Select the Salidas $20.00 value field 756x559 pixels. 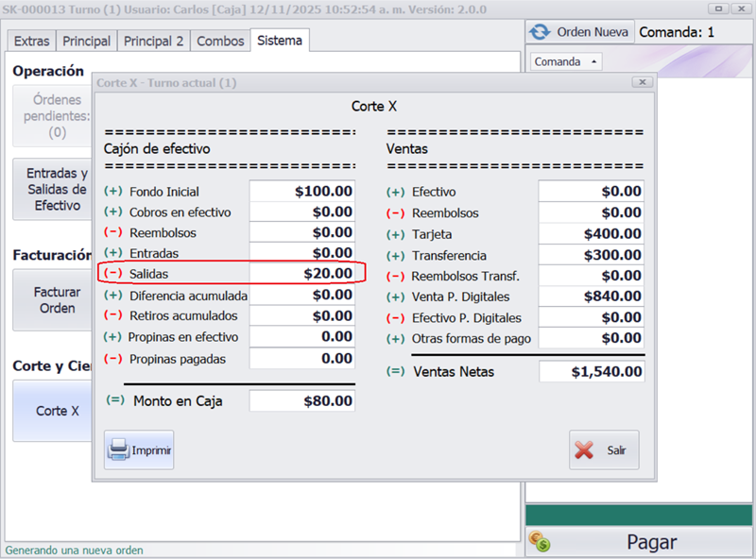301,274
